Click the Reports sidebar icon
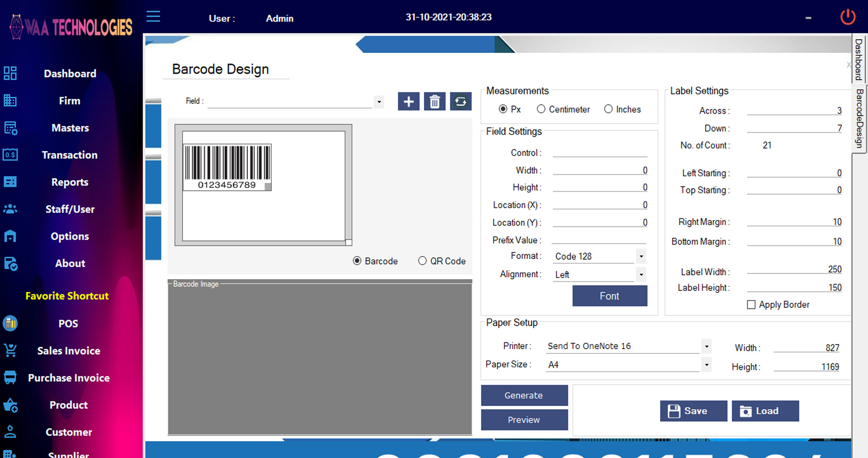868x458 pixels. pyautogui.click(x=10, y=182)
